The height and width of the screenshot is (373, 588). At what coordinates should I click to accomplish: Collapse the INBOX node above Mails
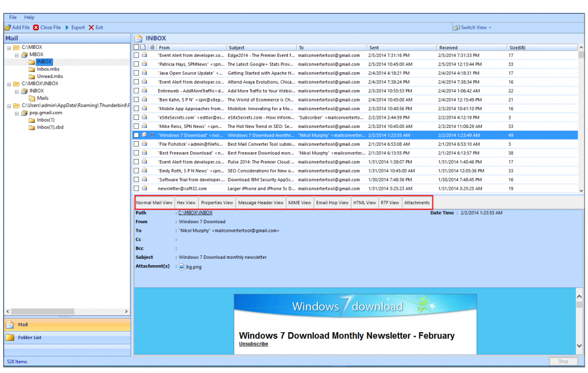pyautogui.click(x=17, y=91)
